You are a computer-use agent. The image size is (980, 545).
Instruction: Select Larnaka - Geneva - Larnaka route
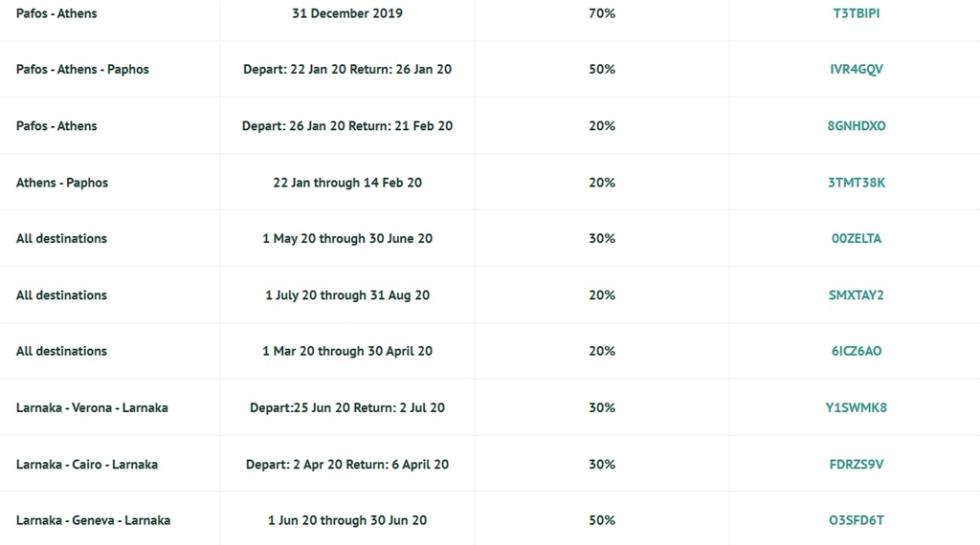tap(93, 520)
